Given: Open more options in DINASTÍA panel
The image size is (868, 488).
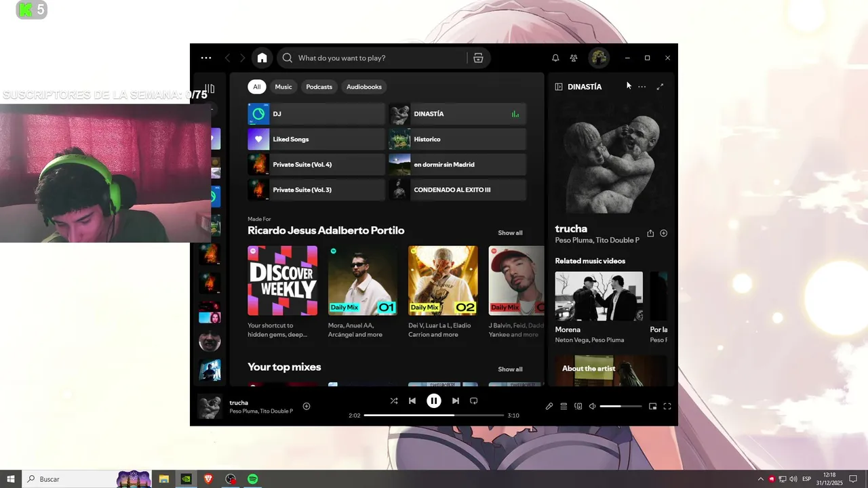Looking at the screenshot, I should 642,87.
